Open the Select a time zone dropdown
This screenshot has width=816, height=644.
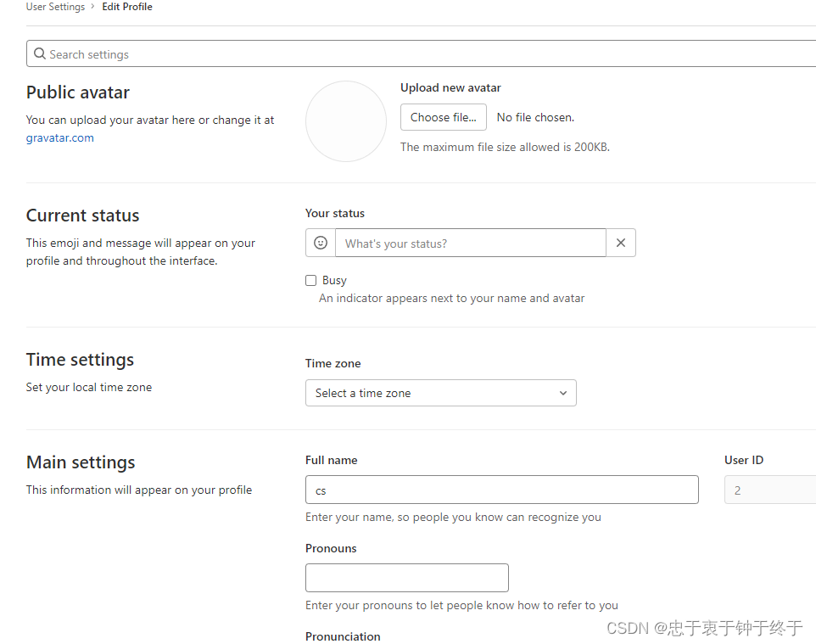click(441, 393)
